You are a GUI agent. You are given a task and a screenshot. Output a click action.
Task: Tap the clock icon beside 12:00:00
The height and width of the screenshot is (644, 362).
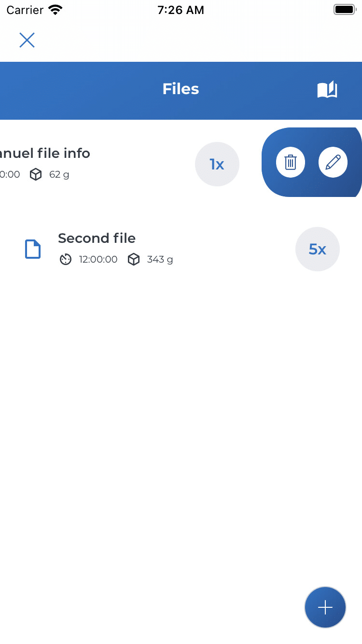click(65, 260)
